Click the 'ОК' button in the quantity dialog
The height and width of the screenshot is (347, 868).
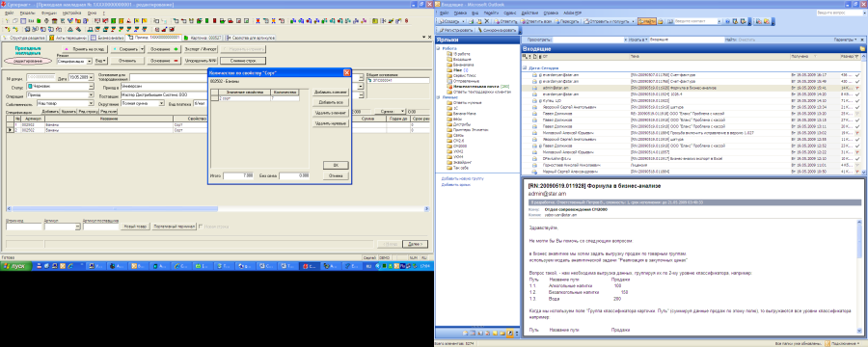(336, 165)
